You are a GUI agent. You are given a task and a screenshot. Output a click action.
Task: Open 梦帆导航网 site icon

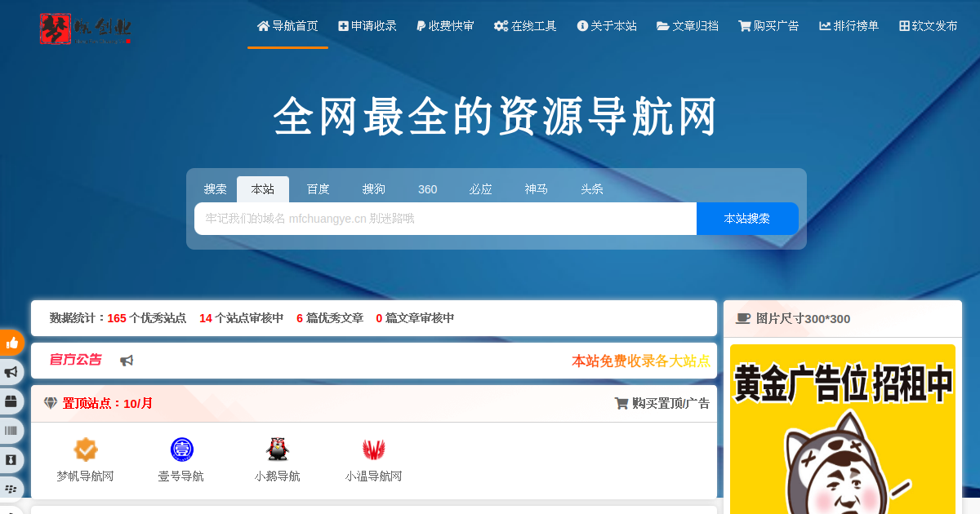click(86, 450)
